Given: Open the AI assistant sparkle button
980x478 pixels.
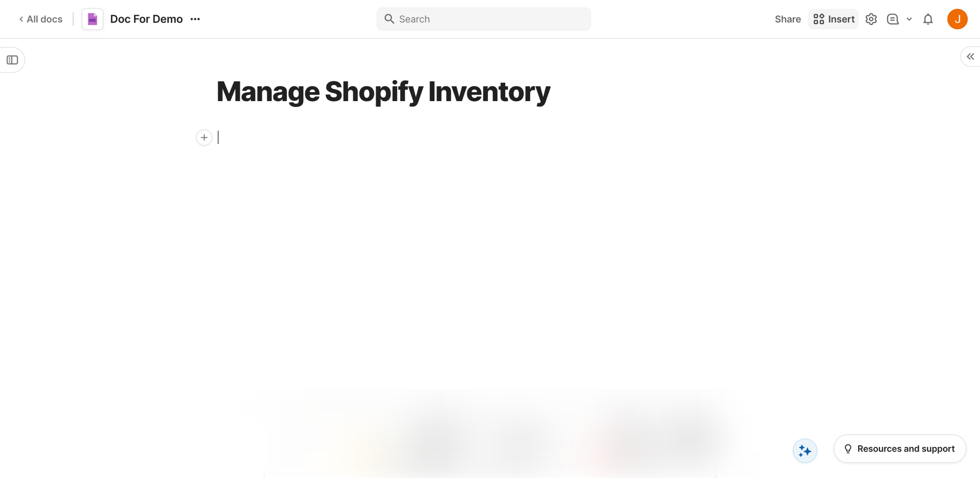Looking at the screenshot, I should coord(805,451).
